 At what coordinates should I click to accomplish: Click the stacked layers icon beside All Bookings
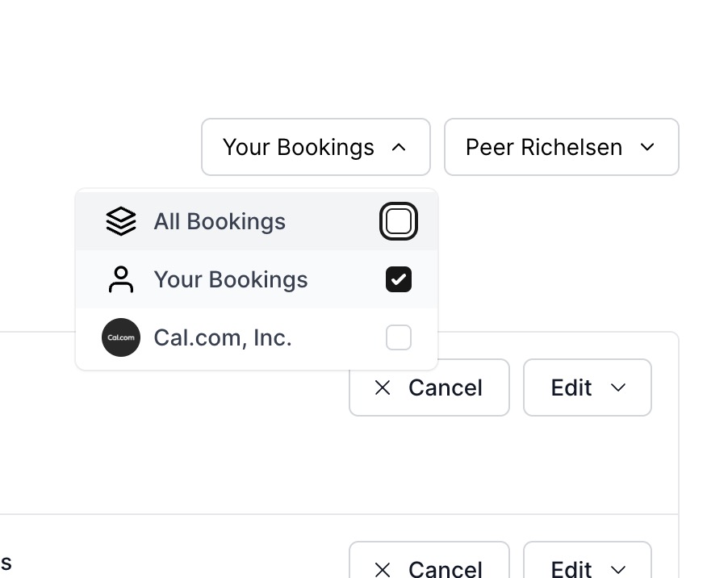[x=120, y=220]
